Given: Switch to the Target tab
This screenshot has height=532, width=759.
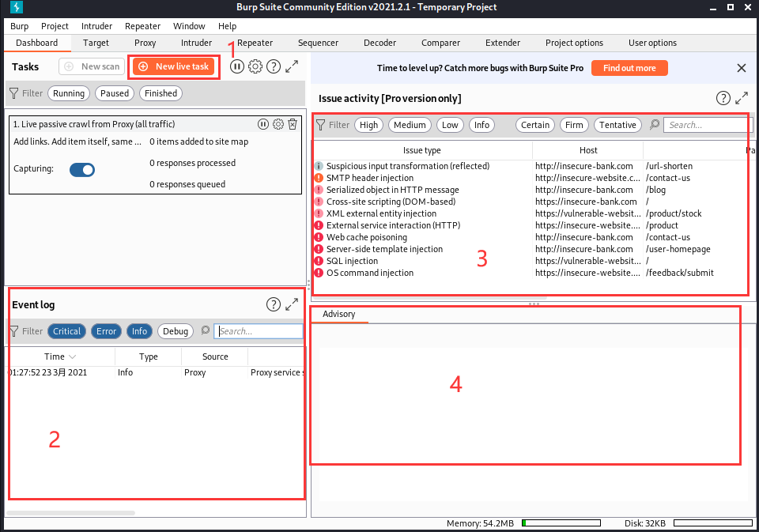Looking at the screenshot, I should coord(96,43).
